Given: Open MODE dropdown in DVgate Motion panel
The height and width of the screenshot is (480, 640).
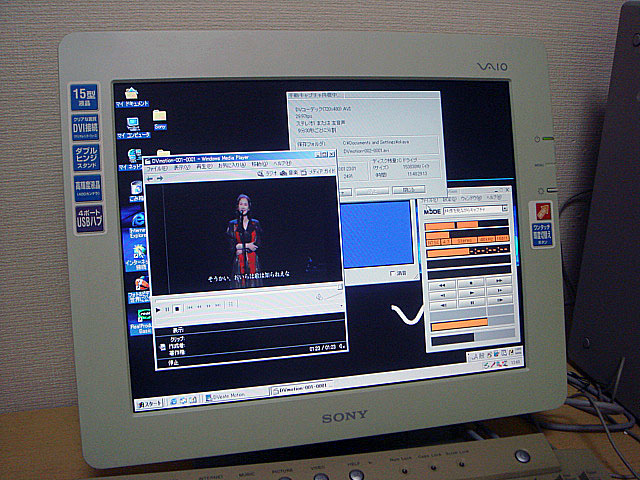Looking at the screenshot, I should coord(505,208).
